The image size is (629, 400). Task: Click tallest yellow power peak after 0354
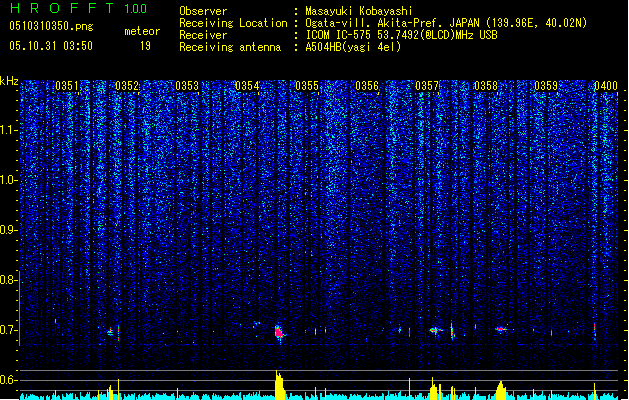[280, 385]
